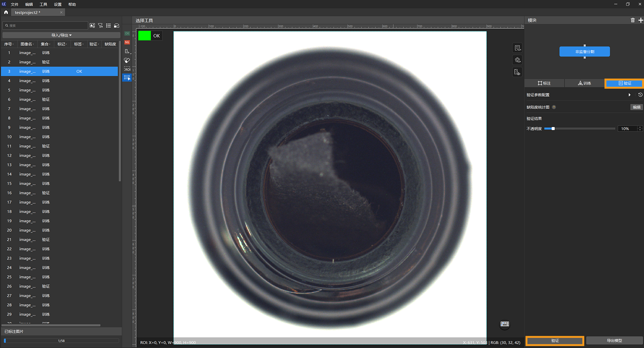Select highlighted image row 3 with OK
This screenshot has width=644, height=348.
pos(59,71)
